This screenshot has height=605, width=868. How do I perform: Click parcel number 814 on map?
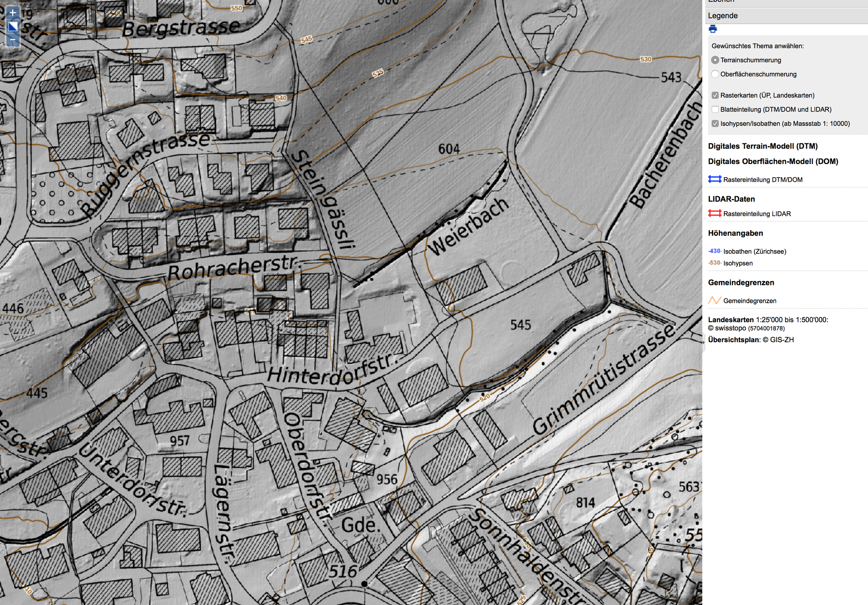[x=586, y=503]
